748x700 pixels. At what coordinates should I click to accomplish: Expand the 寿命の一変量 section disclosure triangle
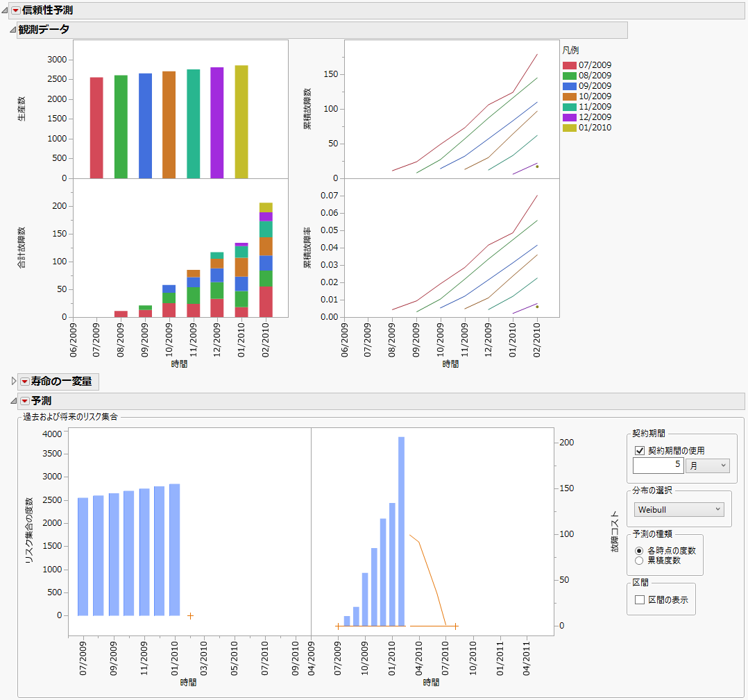[x=14, y=382]
